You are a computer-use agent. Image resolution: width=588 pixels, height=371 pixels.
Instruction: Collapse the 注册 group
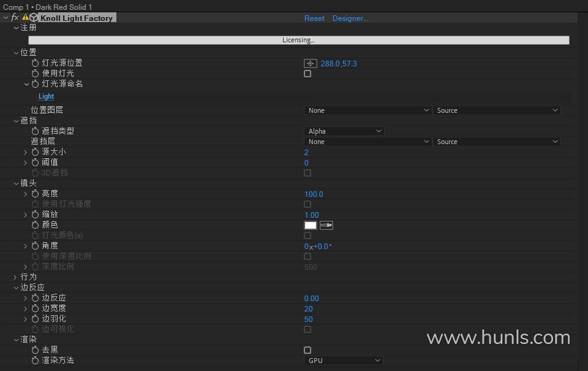[x=16, y=28]
